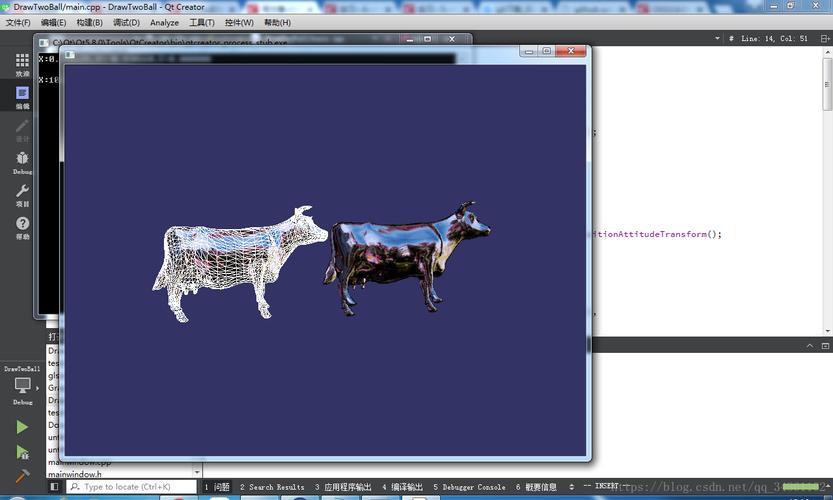
Task: Open the Help mode question-mark icon
Action: (x=22, y=227)
